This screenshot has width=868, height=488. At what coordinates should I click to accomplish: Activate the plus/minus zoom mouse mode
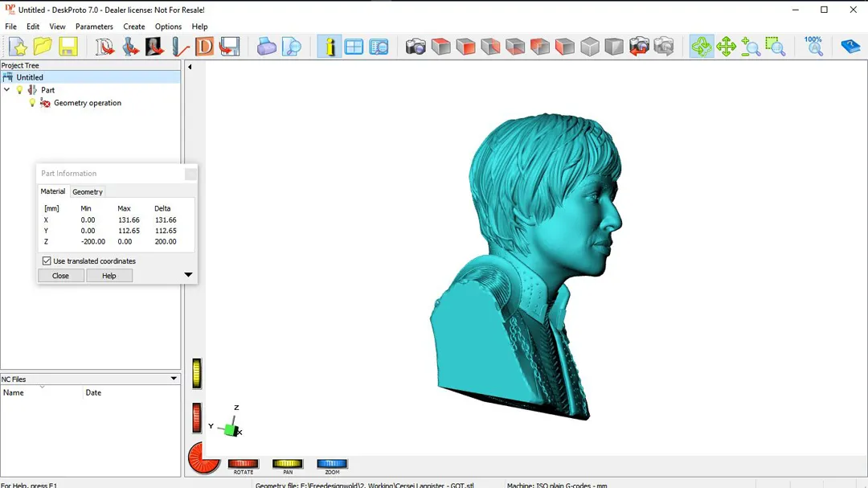[751, 47]
